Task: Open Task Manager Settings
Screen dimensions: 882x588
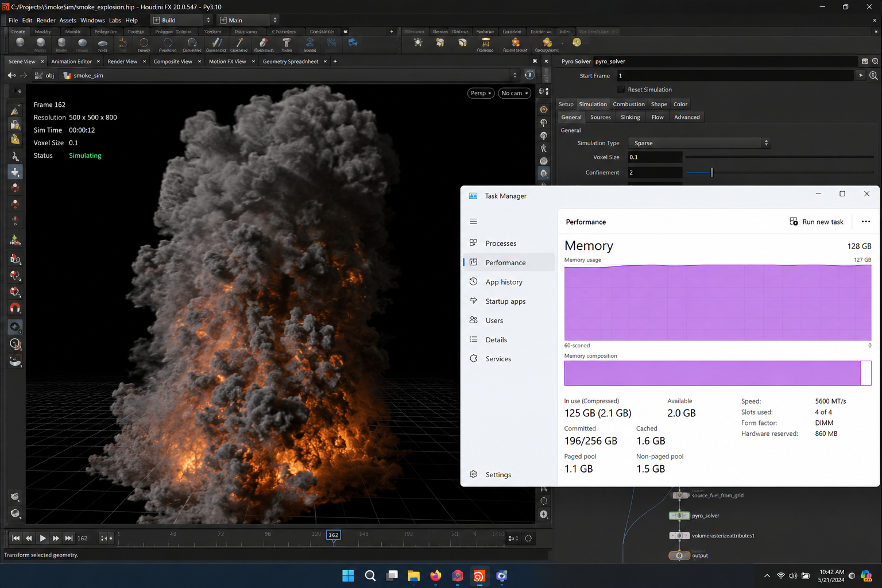Action: 509,475
